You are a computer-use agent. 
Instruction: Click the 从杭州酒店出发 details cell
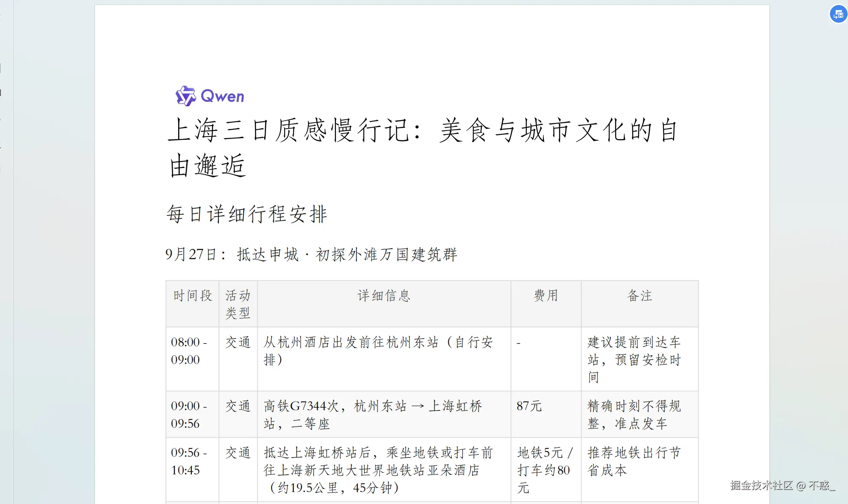(x=377, y=351)
